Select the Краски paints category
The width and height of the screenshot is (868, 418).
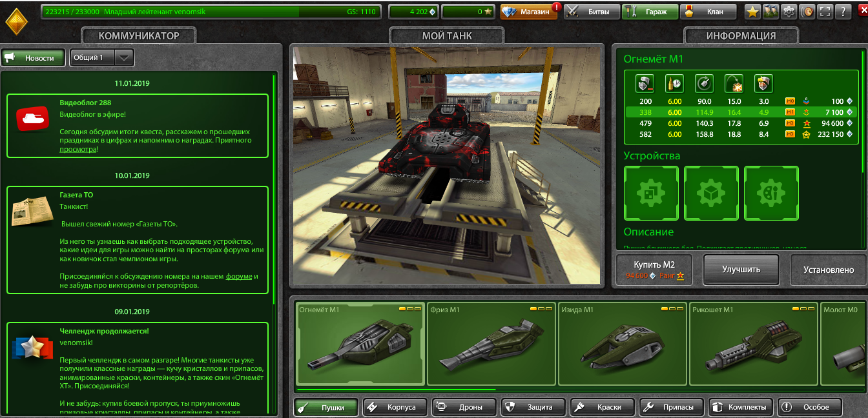(603, 407)
